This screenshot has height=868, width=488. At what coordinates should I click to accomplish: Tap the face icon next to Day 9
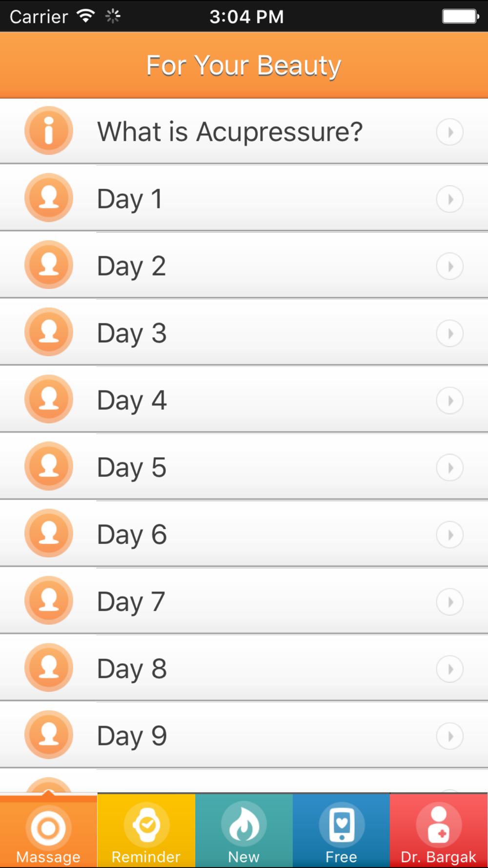pos(49,735)
